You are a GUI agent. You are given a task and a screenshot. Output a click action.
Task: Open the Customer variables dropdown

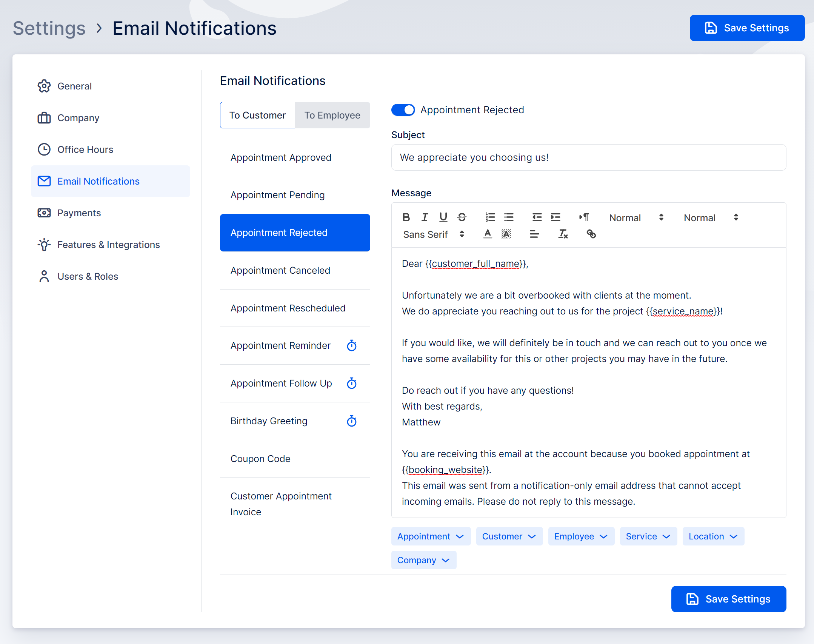[509, 536]
